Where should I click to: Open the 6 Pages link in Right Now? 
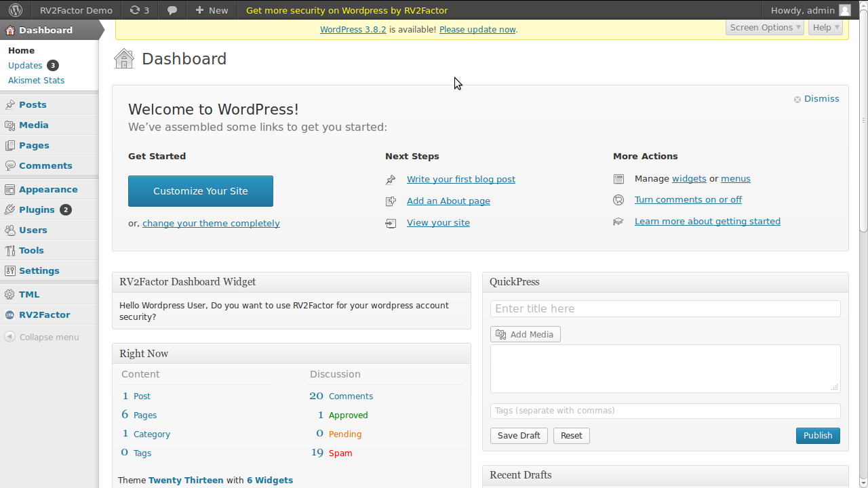[139, 415]
